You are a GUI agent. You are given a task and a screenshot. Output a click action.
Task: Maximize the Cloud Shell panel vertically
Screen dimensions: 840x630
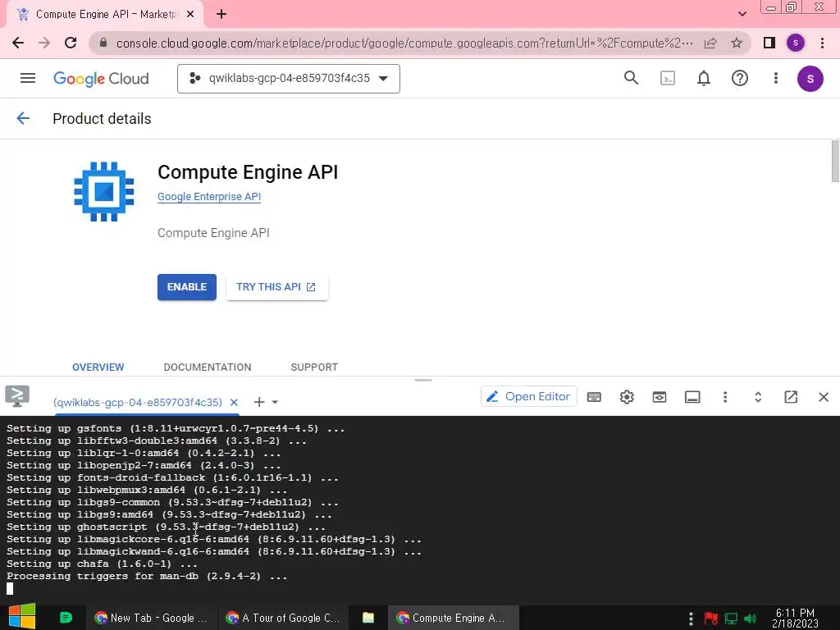click(x=757, y=397)
